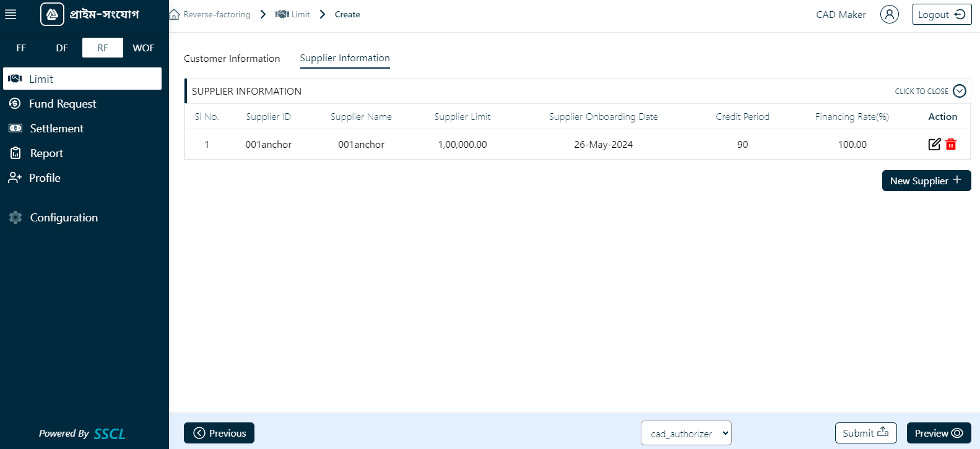Click the Configuration gear icon
The height and width of the screenshot is (449, 980).
click(15, 217)
